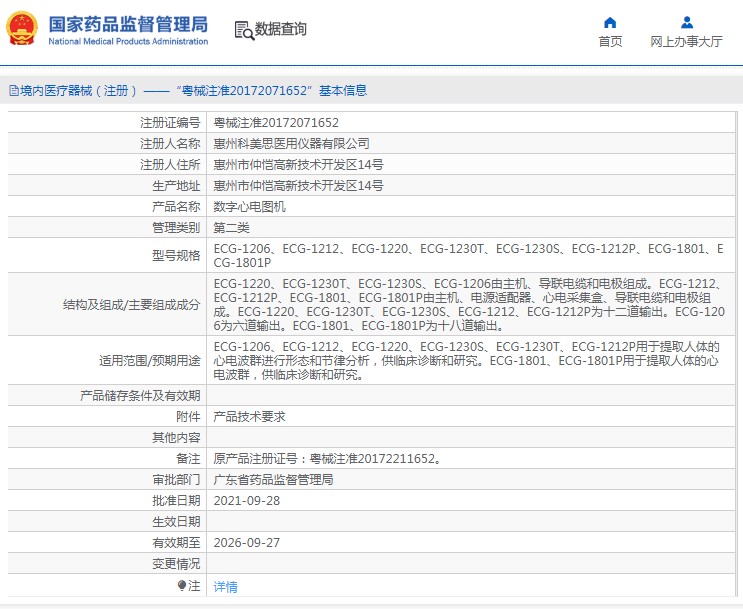Image resolution: width=743 pixels, height=609 pixels.
Task: Click the 有效期至 row label
Action: 176,543
